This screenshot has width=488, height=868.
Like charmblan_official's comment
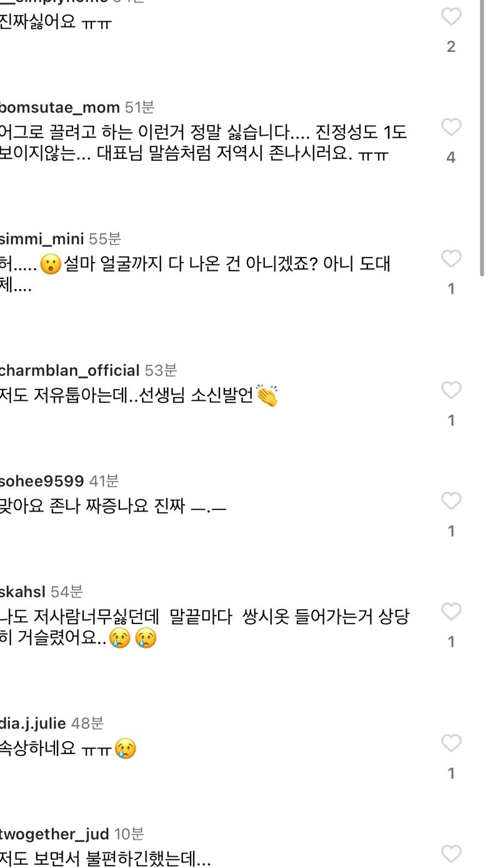point(451,391)
